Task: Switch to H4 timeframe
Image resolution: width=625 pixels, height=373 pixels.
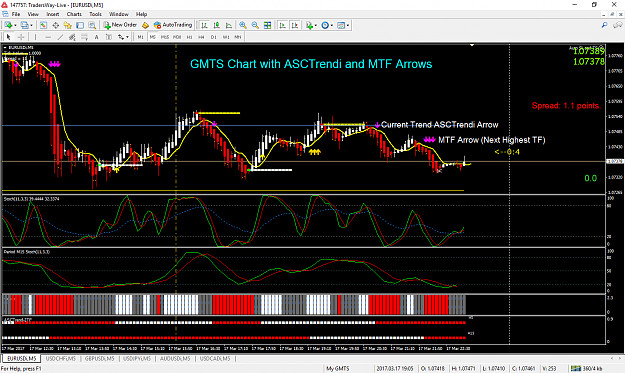Action: click(201, 37)
